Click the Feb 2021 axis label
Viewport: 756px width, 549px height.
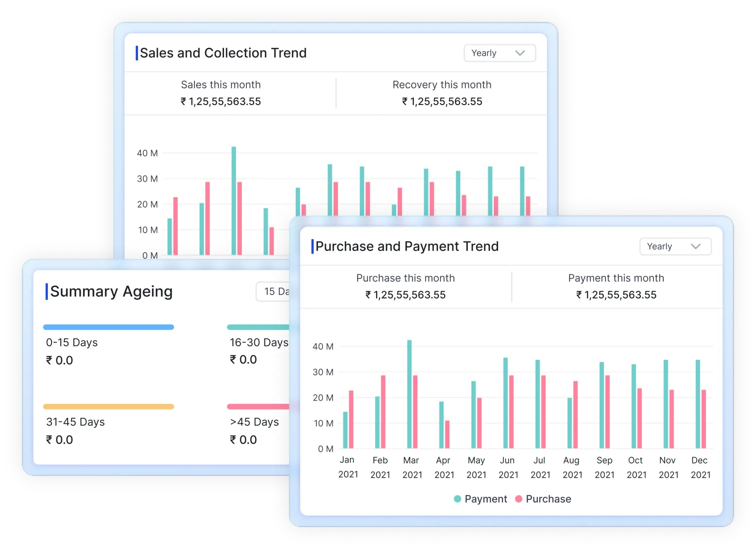[x=380, y=467]
